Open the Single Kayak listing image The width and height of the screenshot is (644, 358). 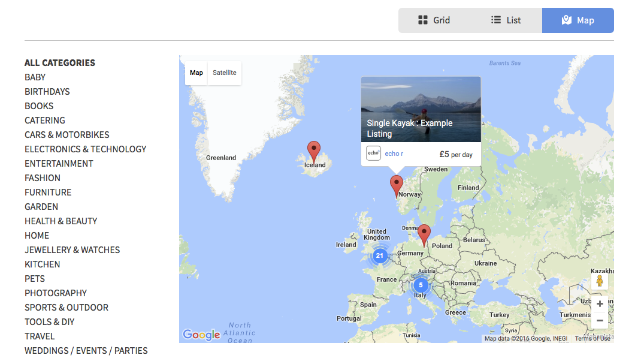421,109
